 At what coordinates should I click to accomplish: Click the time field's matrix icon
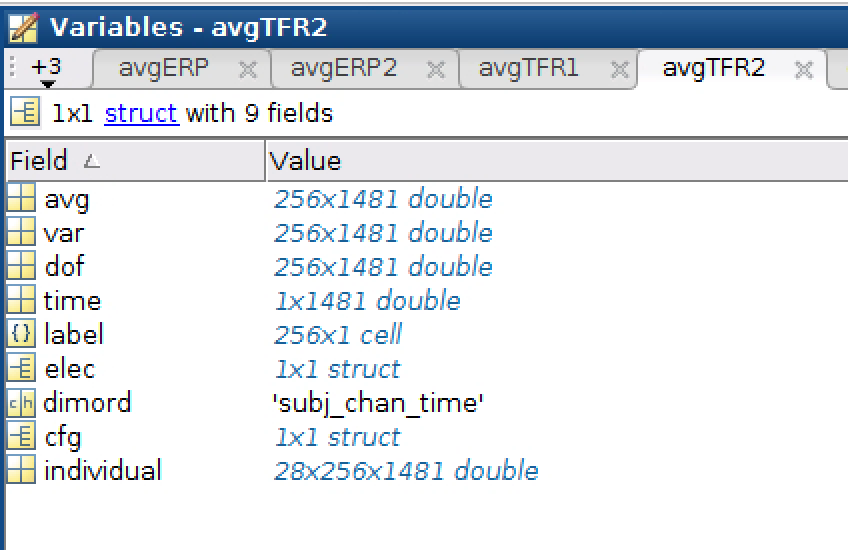[21, 301]
